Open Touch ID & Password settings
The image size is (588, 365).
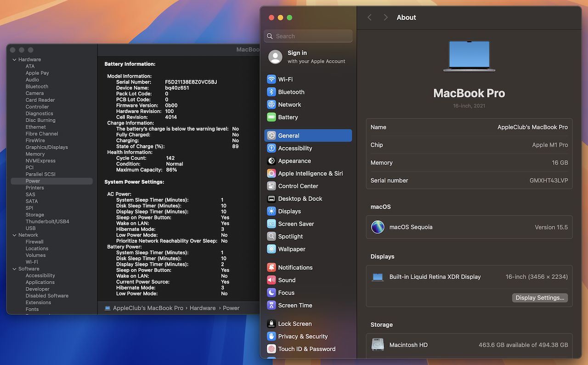click(308, 349)
